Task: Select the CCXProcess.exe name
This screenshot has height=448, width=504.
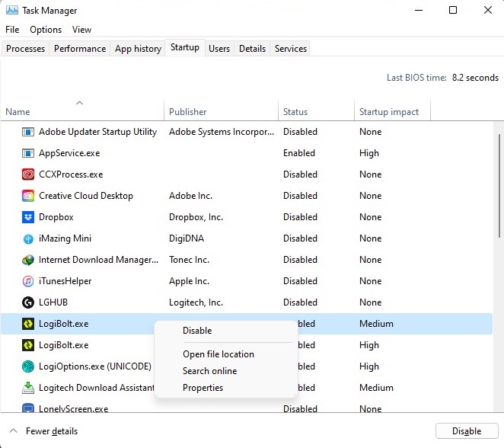Action: [x=71, y=174]
